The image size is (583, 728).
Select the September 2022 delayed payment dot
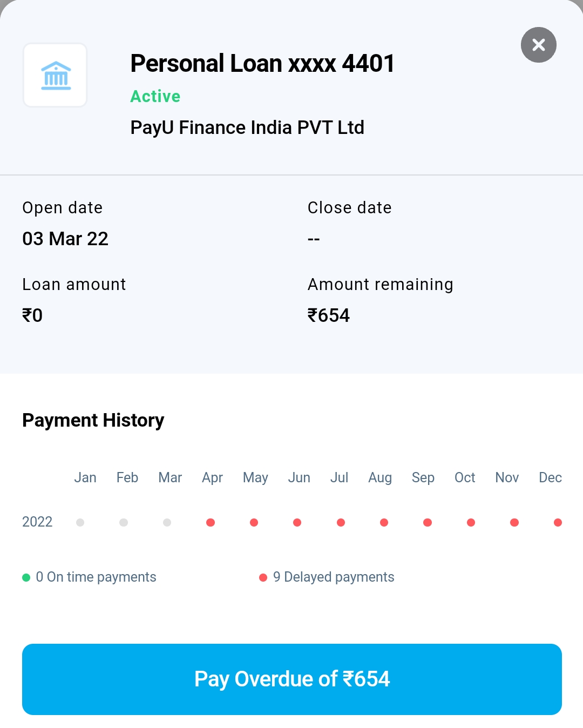pos(428,522)
